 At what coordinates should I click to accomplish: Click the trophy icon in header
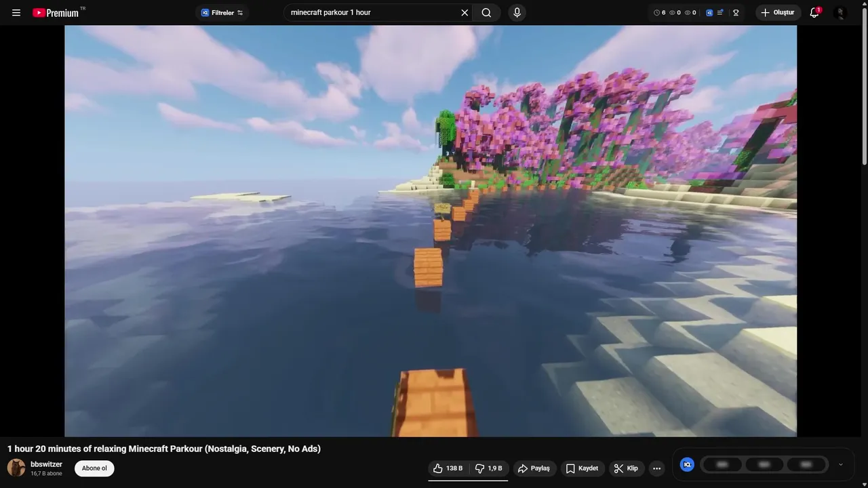(736, 13)
